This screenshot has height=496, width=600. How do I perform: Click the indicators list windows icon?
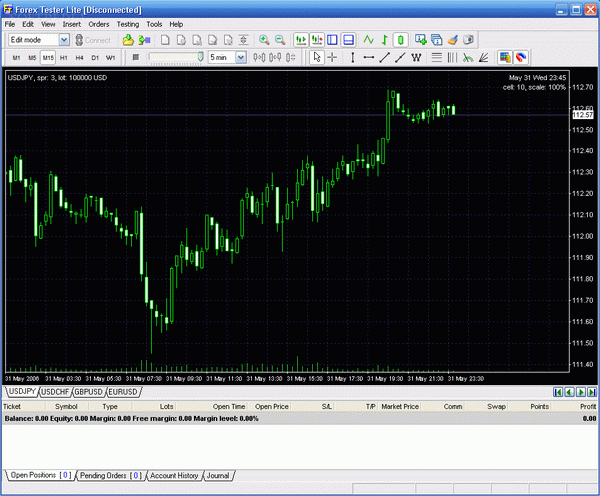click(x=437, y=40)
